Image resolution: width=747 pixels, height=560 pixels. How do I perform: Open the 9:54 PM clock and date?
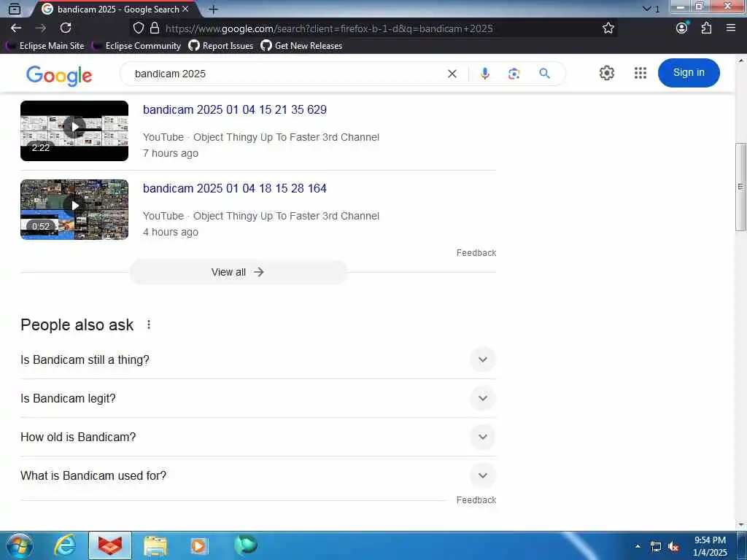(710, 546)
